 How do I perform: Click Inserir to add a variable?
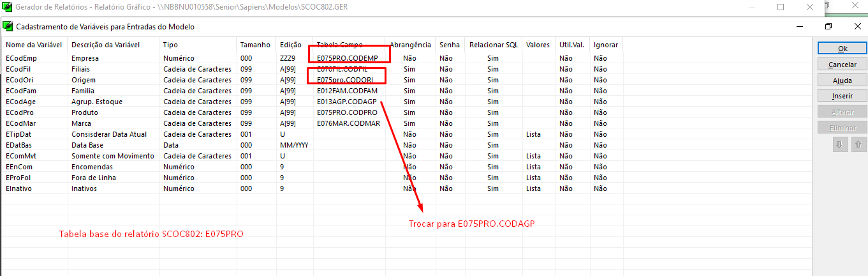[x=842, y=96]
